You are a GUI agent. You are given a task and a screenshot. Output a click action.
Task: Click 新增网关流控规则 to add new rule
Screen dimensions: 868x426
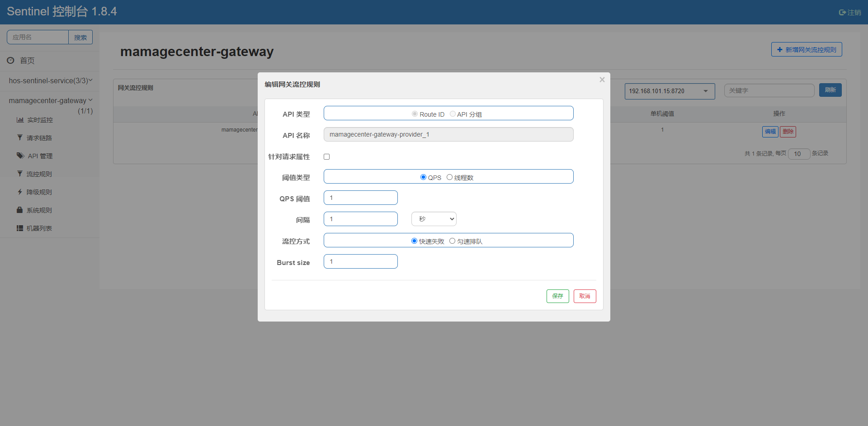pos(807,49)
